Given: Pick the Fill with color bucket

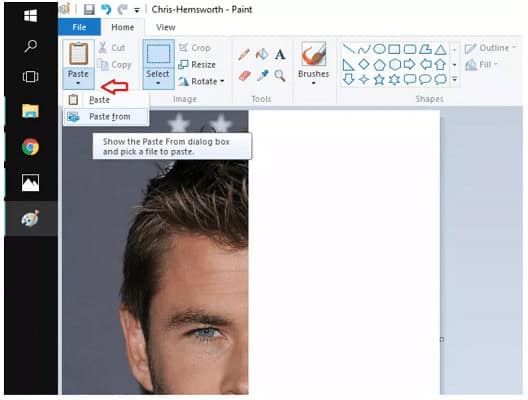Looking at the screenshot, I should [262, 54].
